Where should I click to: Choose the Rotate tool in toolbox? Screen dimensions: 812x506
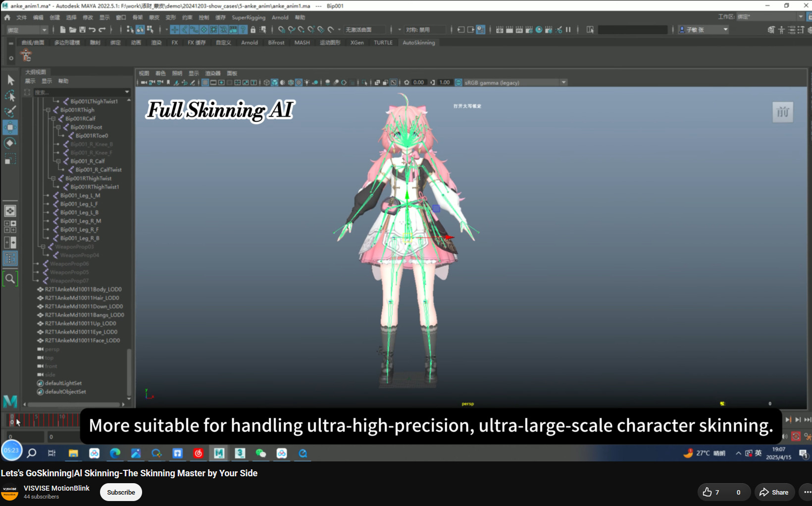(10, 143)
